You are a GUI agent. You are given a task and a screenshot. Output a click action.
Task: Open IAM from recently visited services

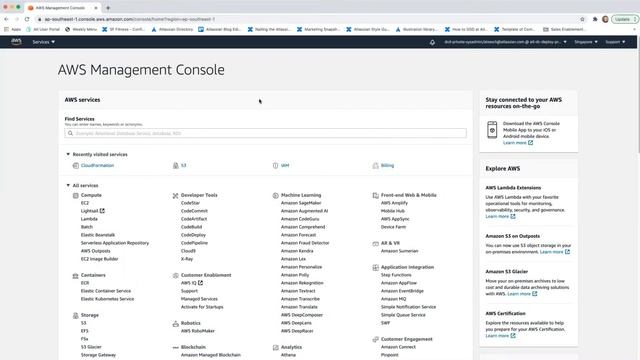(284, 165)
